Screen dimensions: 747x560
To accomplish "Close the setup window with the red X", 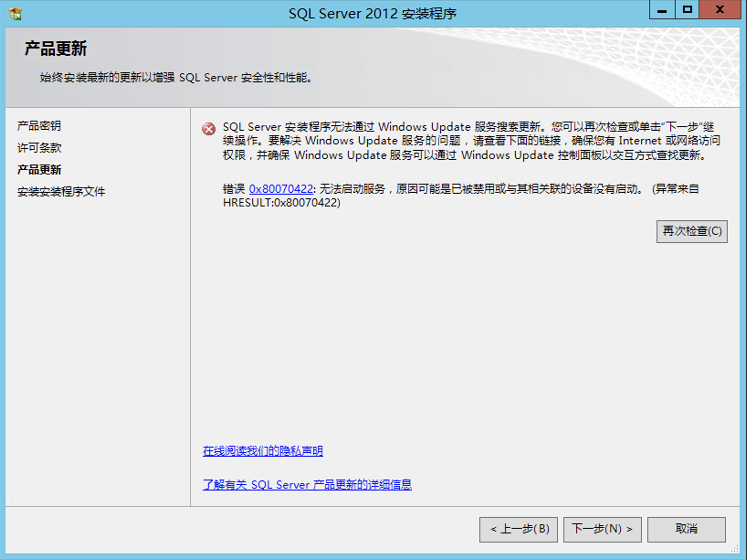I will click(720, 10).
